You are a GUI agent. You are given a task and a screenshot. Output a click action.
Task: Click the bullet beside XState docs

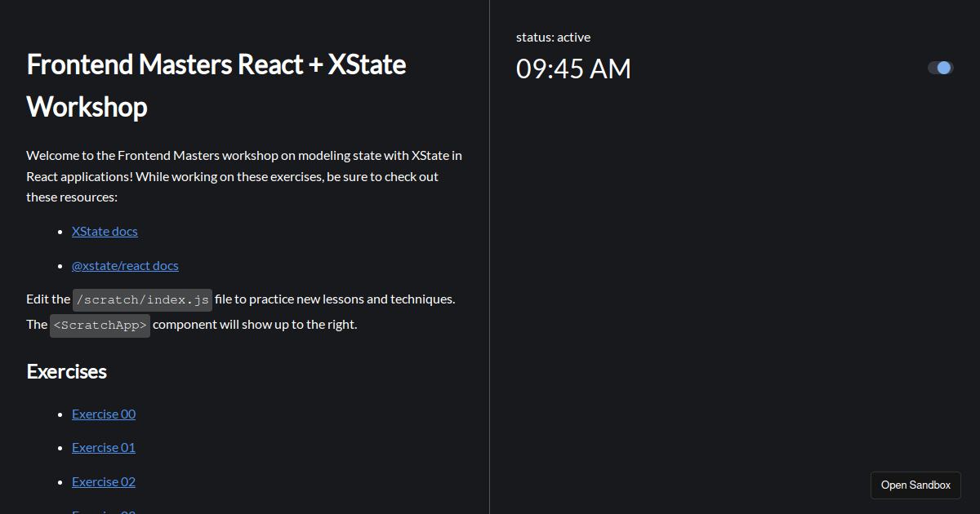60,232
